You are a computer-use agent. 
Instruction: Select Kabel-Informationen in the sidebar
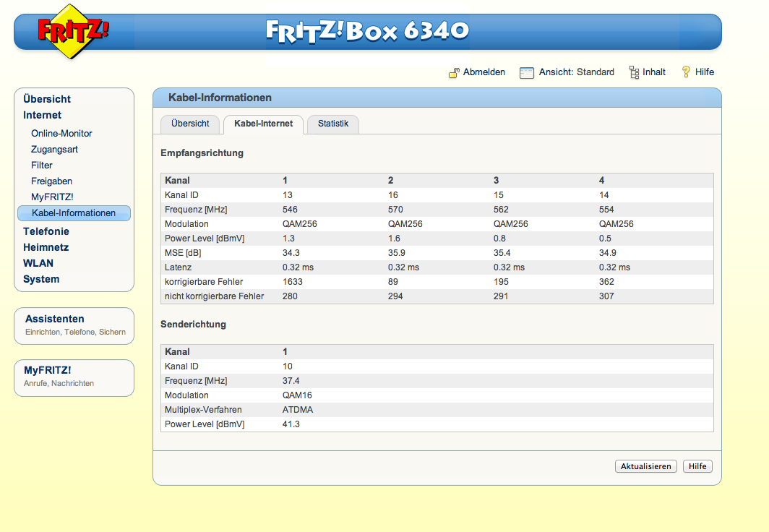point(74,213)
